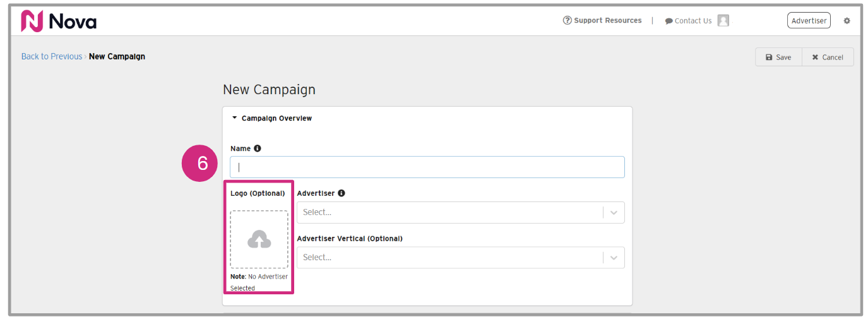This screenshot has height=324, width=868.
Task: Open the settings gear menu
Action: pyautogui.click(x=847, y=21)
